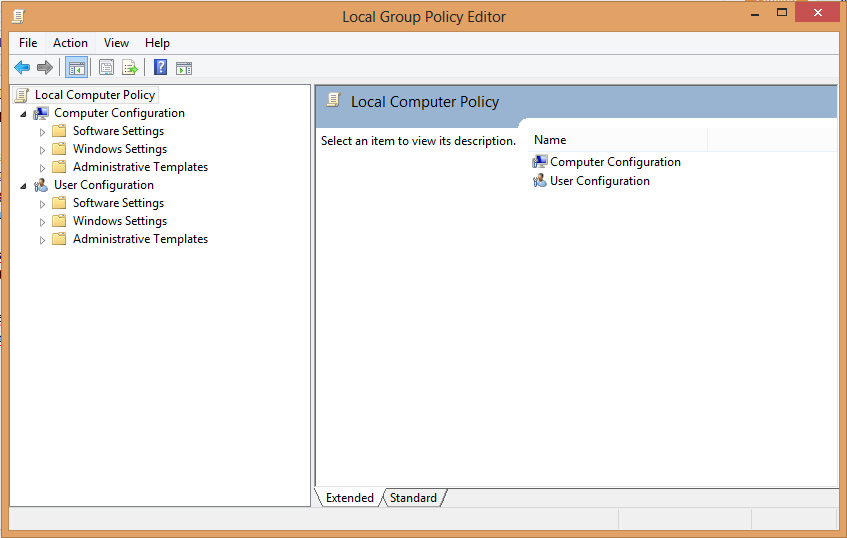Select User Configuration text in right list
This screenshot has width=847, height=538.
pyautogui.click(x=600, y=180)
